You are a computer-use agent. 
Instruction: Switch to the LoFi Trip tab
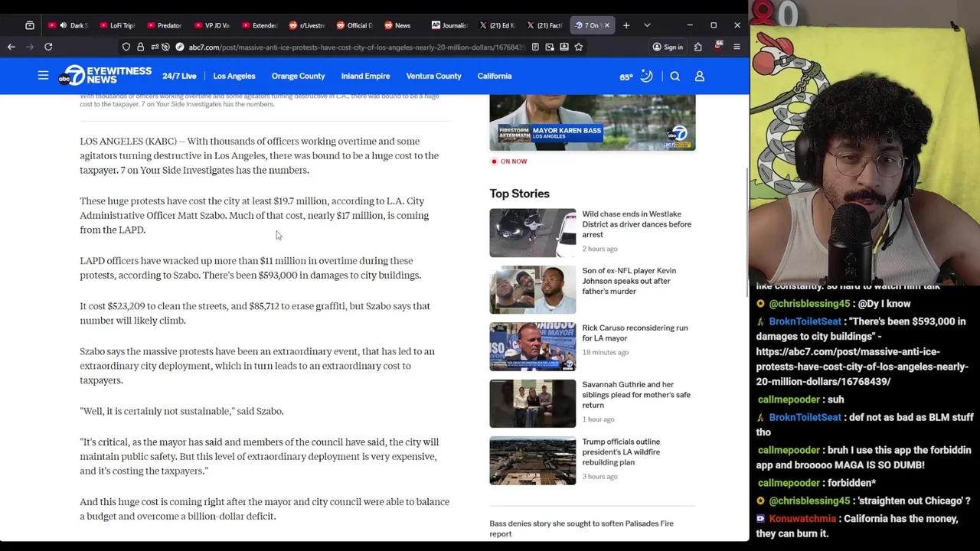(116, 25)
